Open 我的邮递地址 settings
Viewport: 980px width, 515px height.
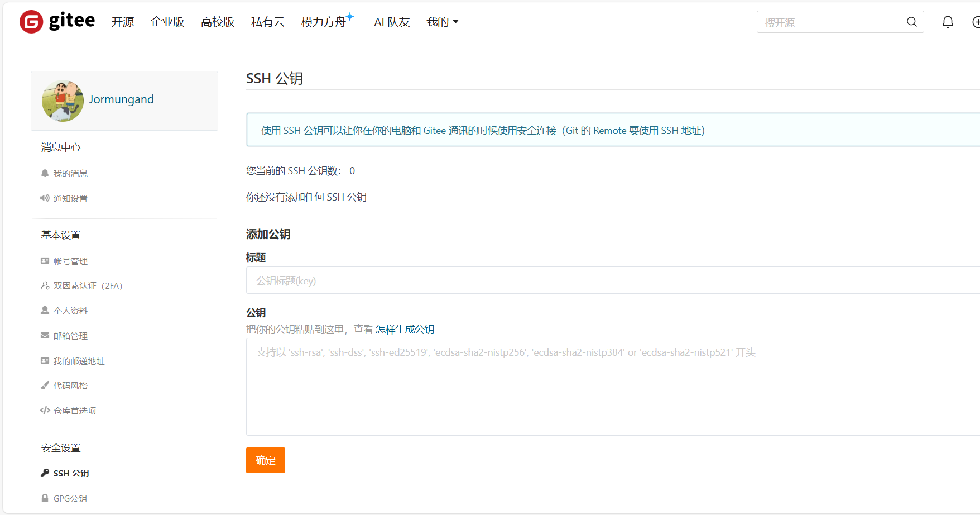[x=79, y=361]
